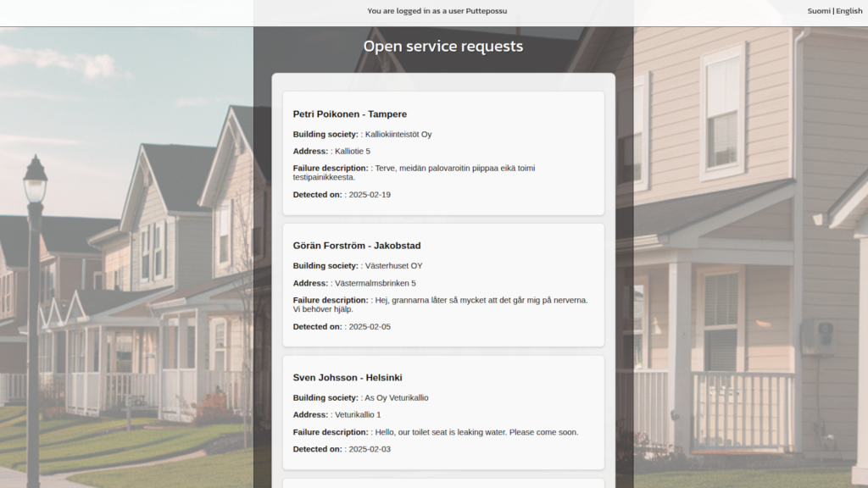Switch language to Suomi

[x=819, y=11]
